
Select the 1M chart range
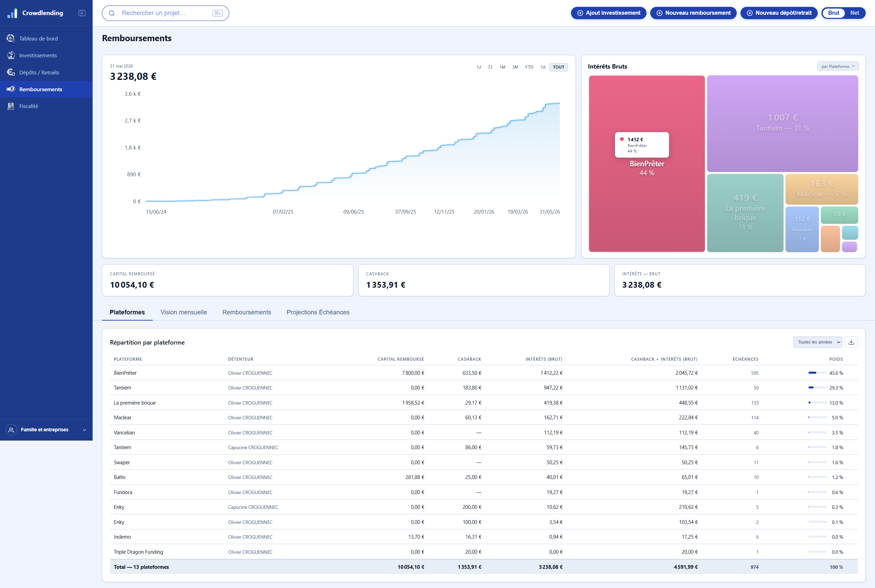[x=502, y=67]
